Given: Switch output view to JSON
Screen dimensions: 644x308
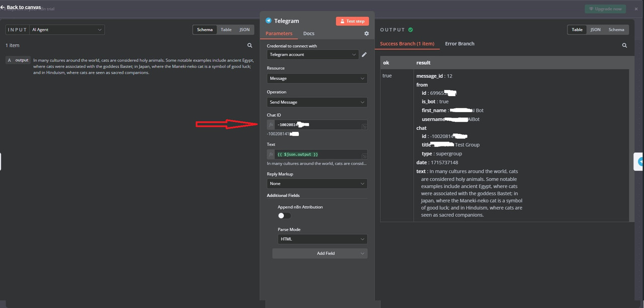Looking at the screenshot, I should point(595,30).
